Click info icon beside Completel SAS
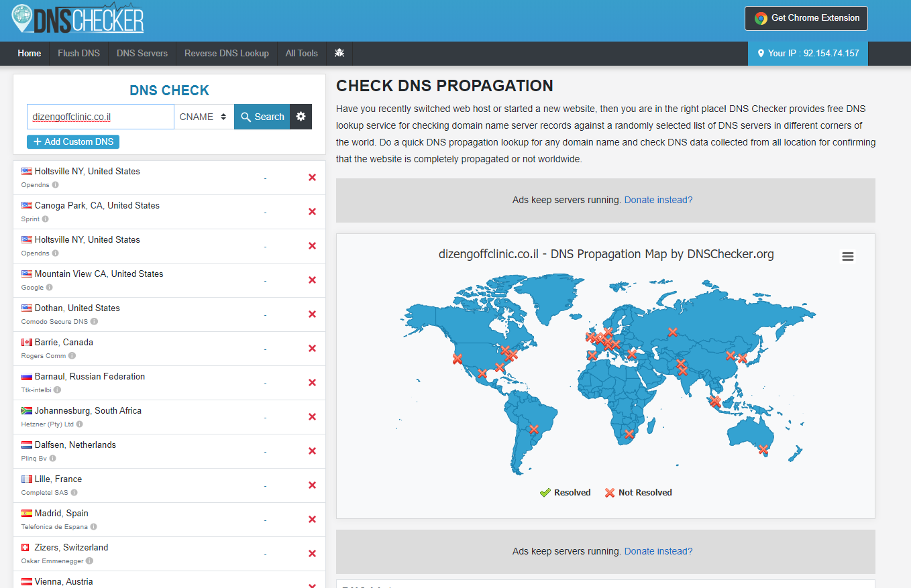911x588 pixels. pyautogui.click(x=74, y=493)
